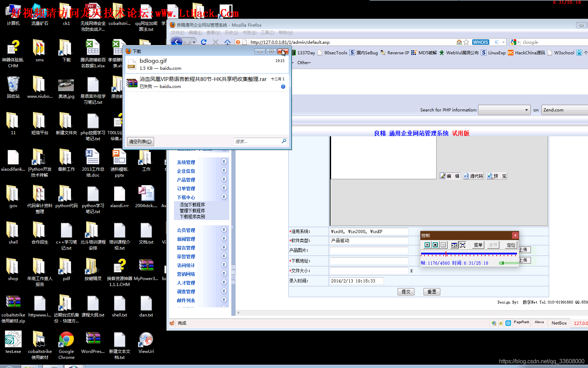Click the 源代码 source view icon
The image size is (588, 368).
tap(473, 176)
